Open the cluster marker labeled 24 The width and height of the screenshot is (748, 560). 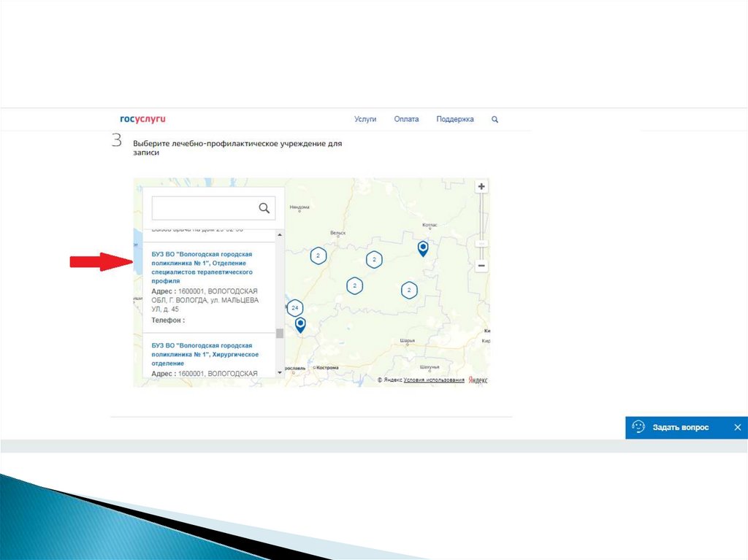coord(295,308)
